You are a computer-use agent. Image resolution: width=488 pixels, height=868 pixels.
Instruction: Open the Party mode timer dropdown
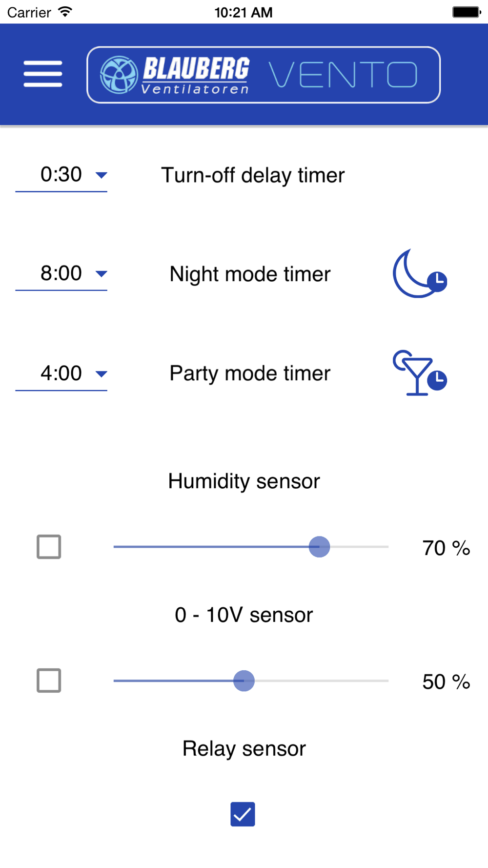tap(61, 374)
